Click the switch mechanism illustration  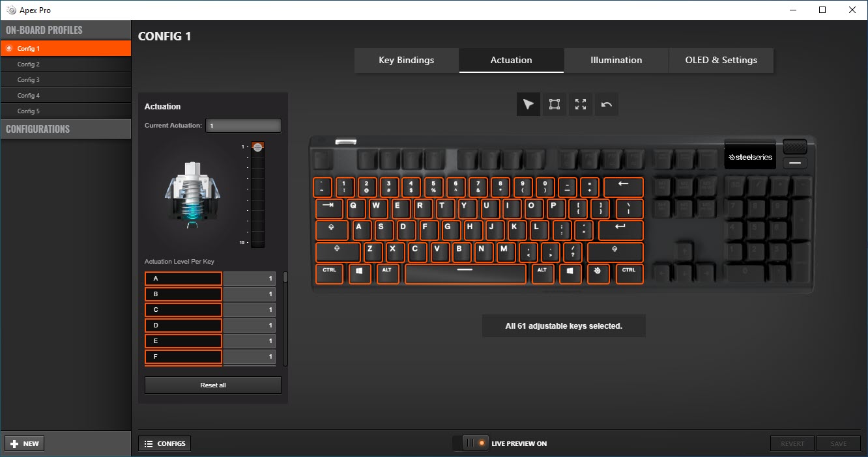click(x=192, y=194)
